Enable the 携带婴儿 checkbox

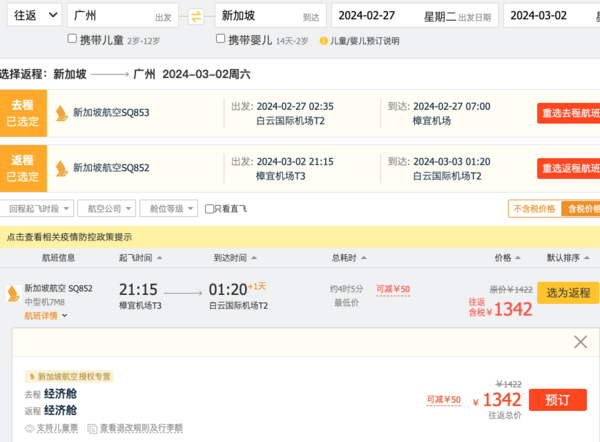pyautogui.click(x=220, y=39)
